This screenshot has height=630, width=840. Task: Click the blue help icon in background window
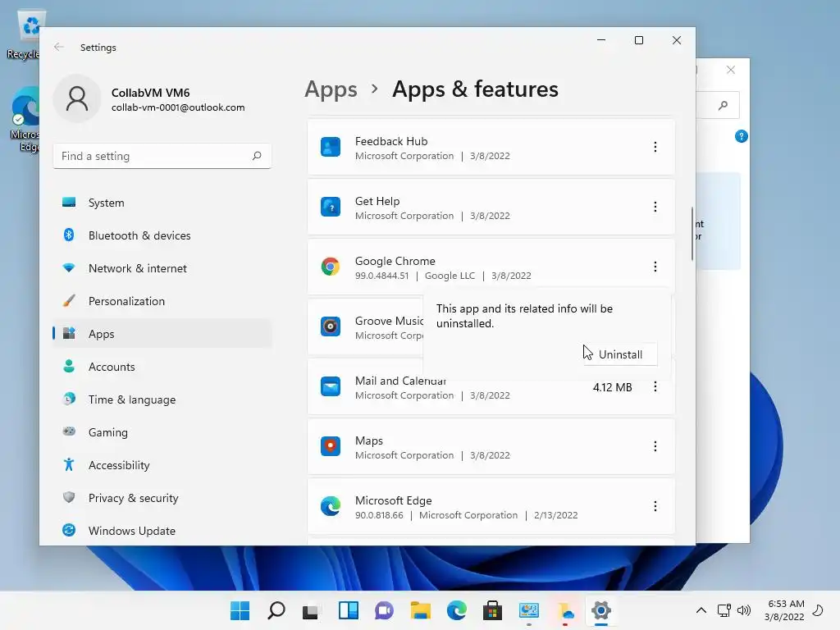[741, 136]
